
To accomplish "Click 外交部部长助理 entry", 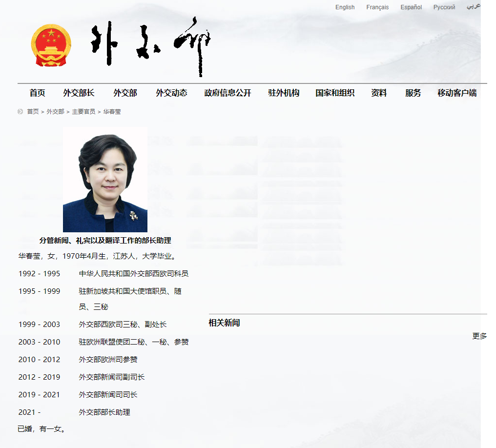I will (104, 412).
